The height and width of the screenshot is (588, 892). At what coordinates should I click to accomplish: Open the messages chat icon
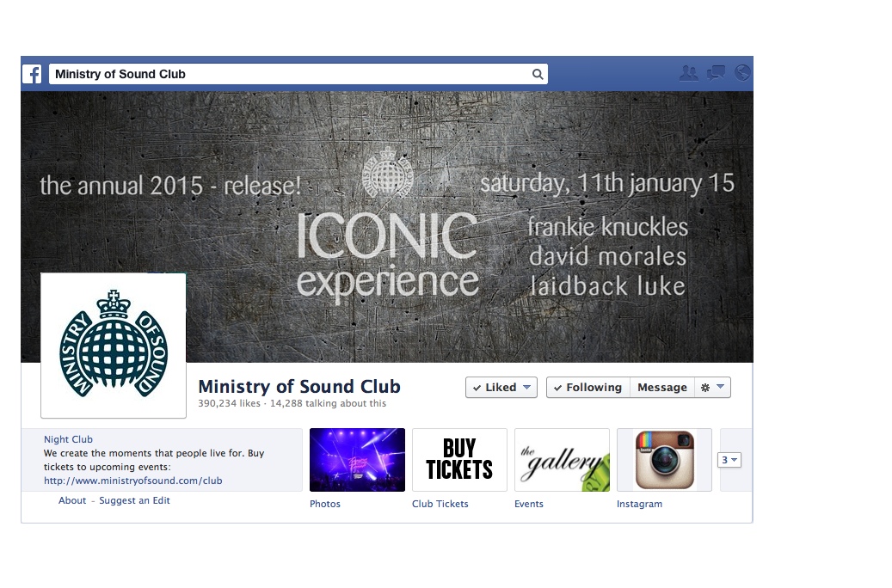(x=716, y=73)
